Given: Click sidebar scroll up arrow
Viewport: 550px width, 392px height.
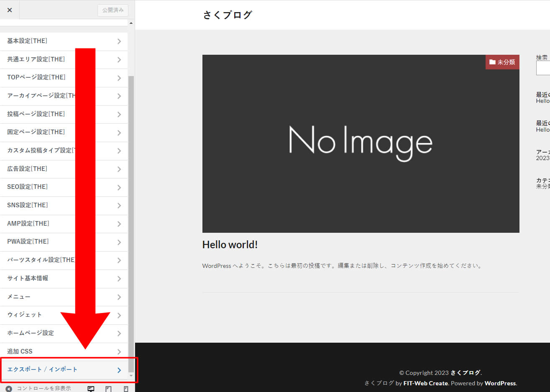Looking at the screenshot, I should click(131, 23).
